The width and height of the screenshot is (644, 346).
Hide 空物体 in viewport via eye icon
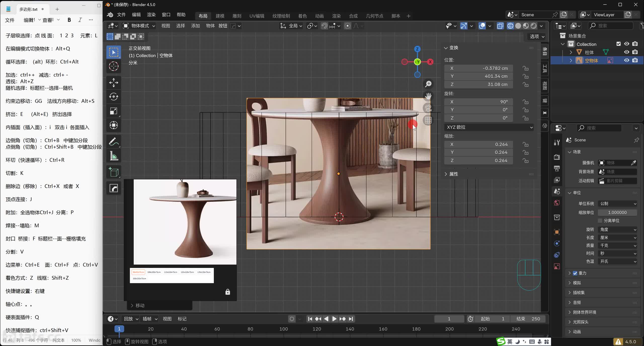click(626, 60)
